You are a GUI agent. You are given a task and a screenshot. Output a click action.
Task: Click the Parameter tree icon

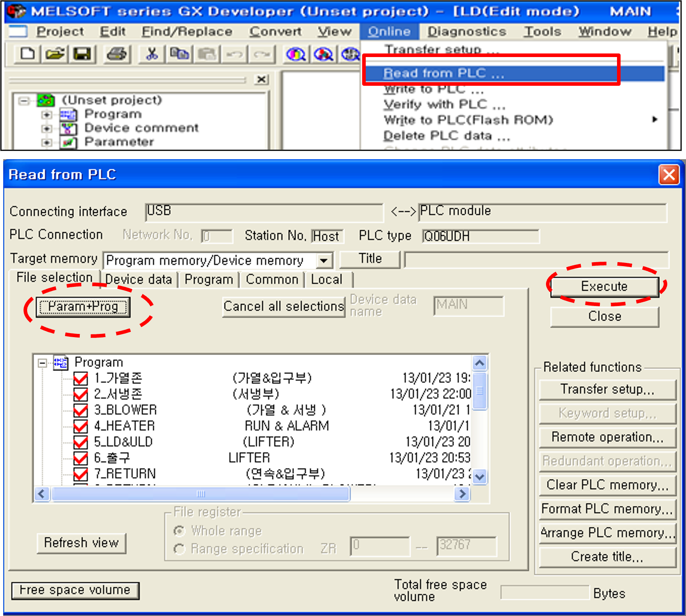68,142
